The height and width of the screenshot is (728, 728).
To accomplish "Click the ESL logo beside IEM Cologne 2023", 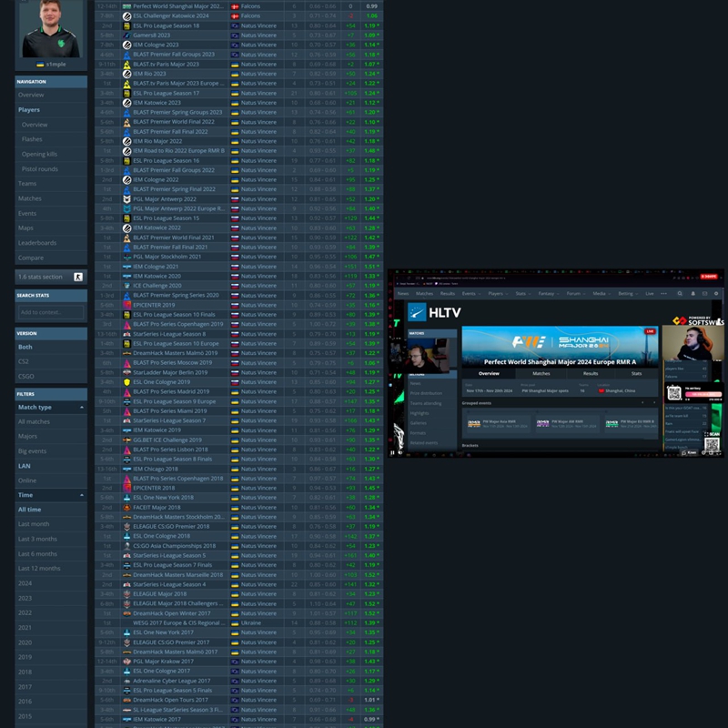I will tap(126, 45).
